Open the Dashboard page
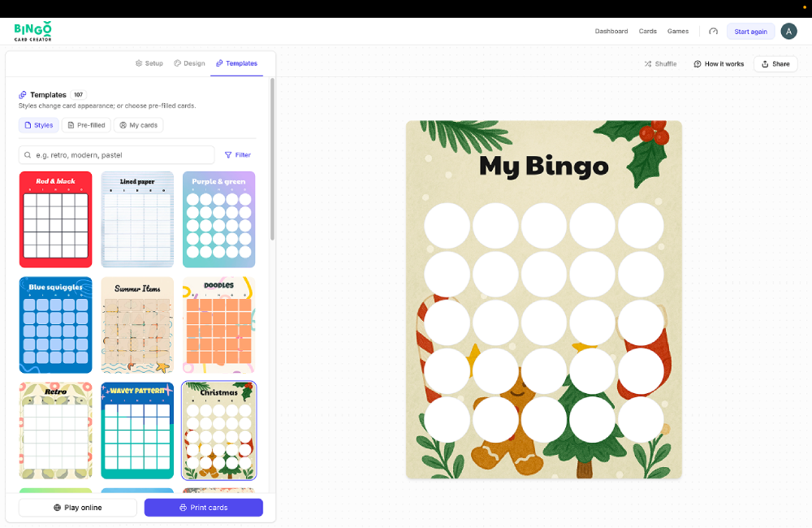The height and width of the screenshot is (528, 812). click(611, 32)
